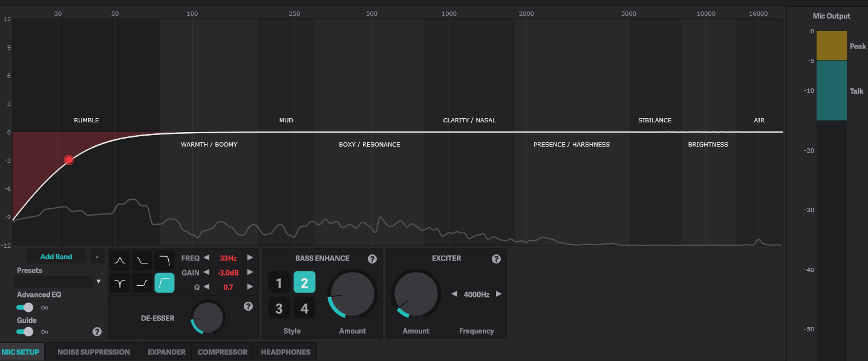The width and height of the screenshot is (868, 361).
Task: Click the Exciter help icon
Action: pyautogui.click(x=496, y=259)
